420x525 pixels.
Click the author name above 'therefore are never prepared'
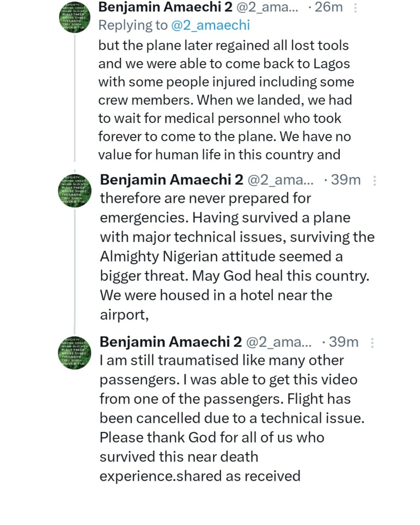pyautogui.click(x=171, y=179)
